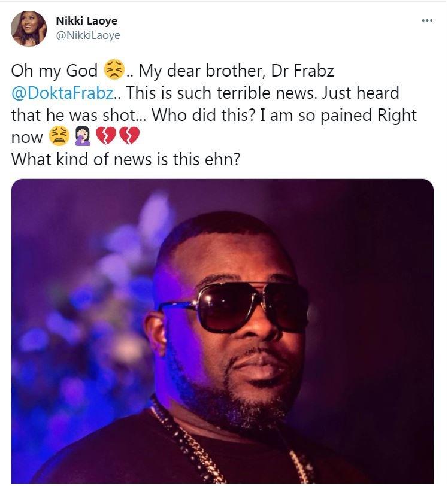Click the "Oh my God" text

click(54, 71)
